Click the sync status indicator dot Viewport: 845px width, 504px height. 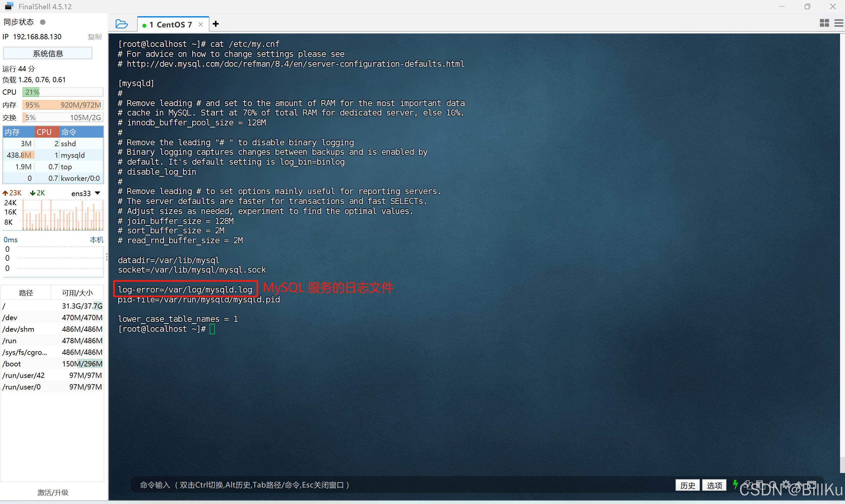[43, 22]
